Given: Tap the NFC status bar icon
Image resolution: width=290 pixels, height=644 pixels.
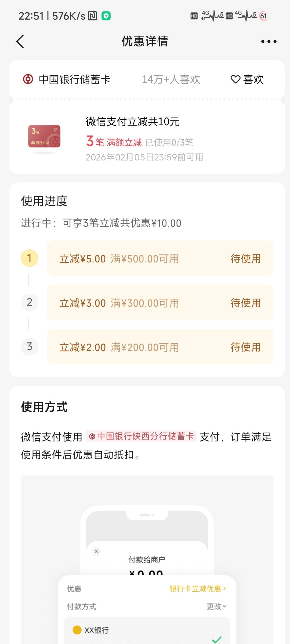Looking at the screenshot, I should (x=93, y=16).
